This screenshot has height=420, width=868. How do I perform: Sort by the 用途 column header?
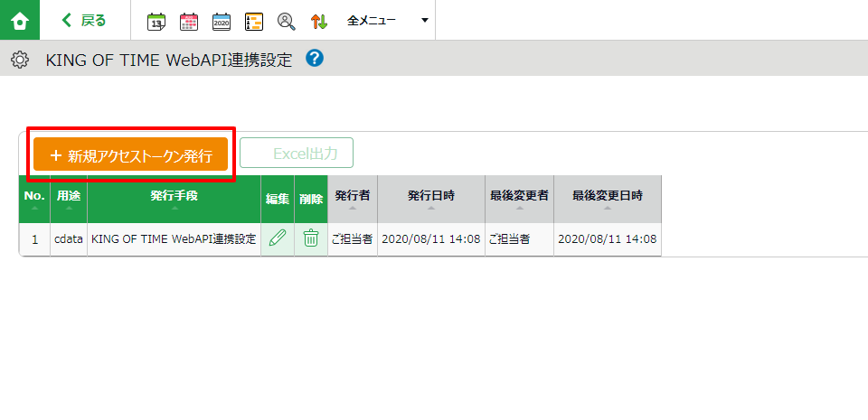coord(69,200)
